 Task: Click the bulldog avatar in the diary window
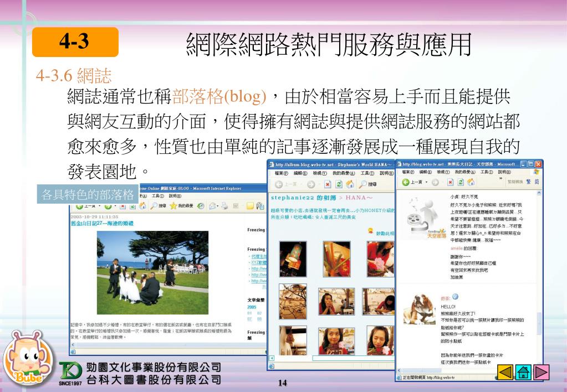pyautogui.click(x=419, y=309)
